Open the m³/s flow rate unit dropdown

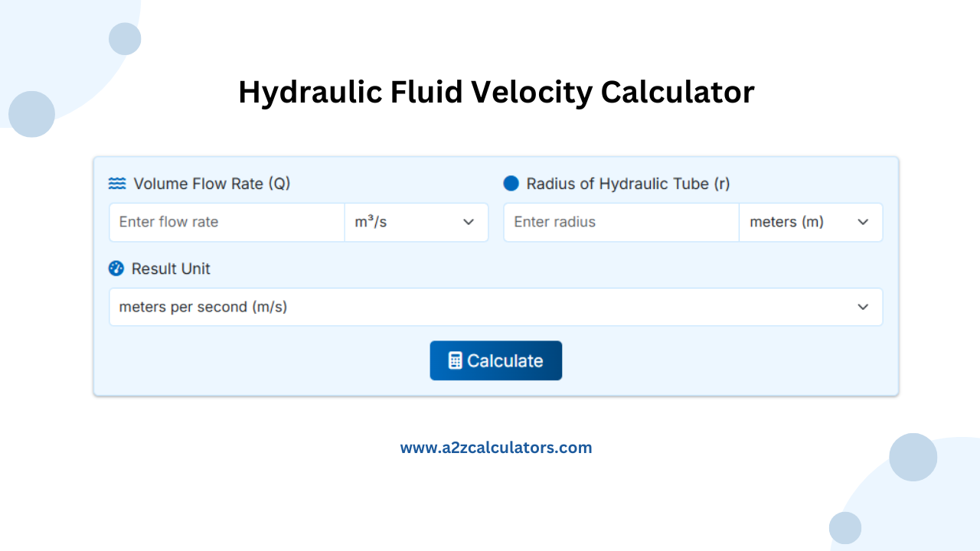416,222
